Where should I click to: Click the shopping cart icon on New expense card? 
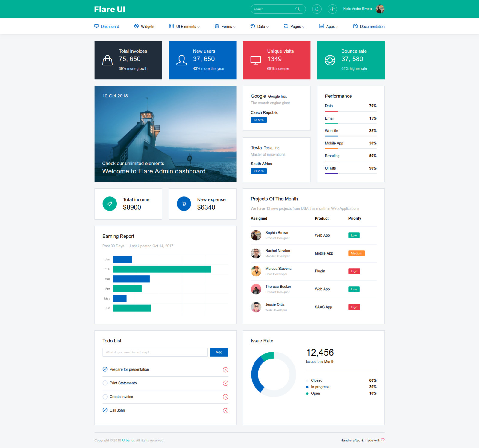click(184, 204)
